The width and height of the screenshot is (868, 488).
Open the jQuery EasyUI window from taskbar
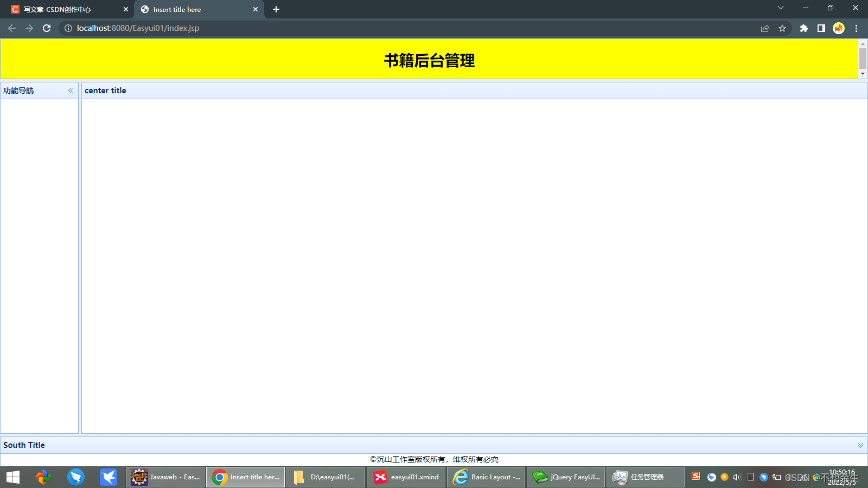pos(566,477)
